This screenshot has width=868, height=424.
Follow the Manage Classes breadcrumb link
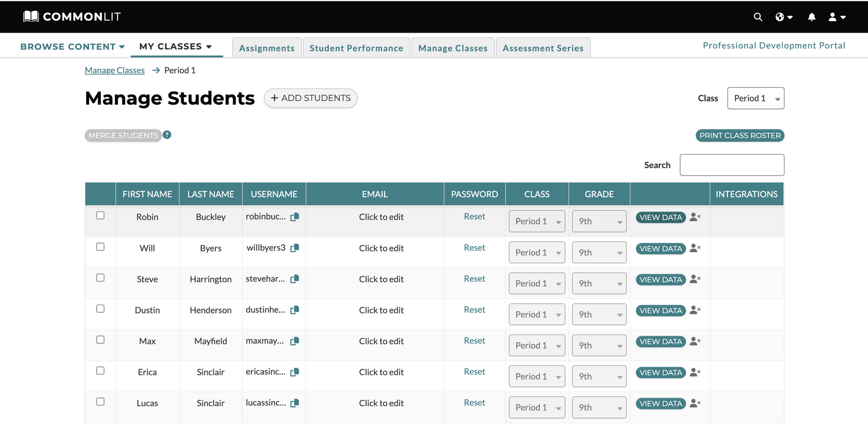point(114,70)
